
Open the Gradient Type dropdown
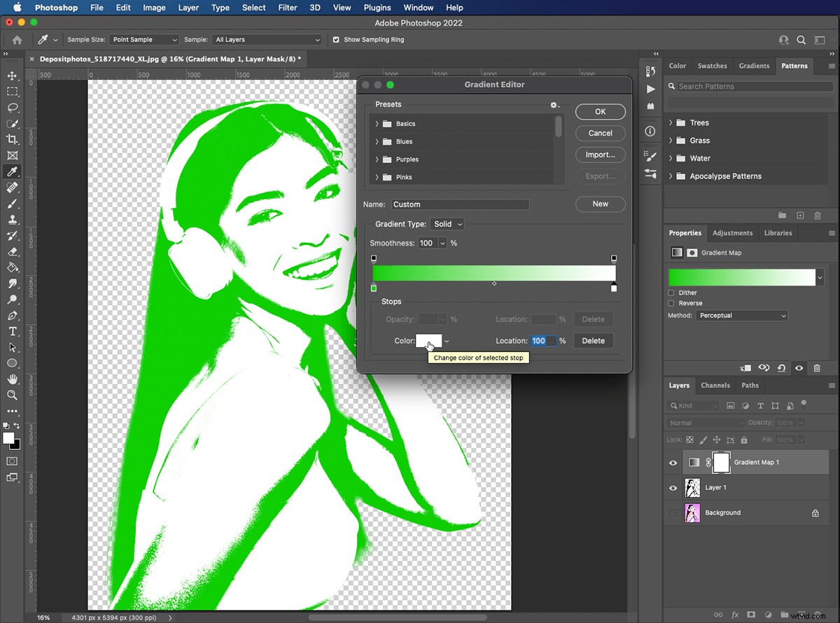(x=447, y=224)
